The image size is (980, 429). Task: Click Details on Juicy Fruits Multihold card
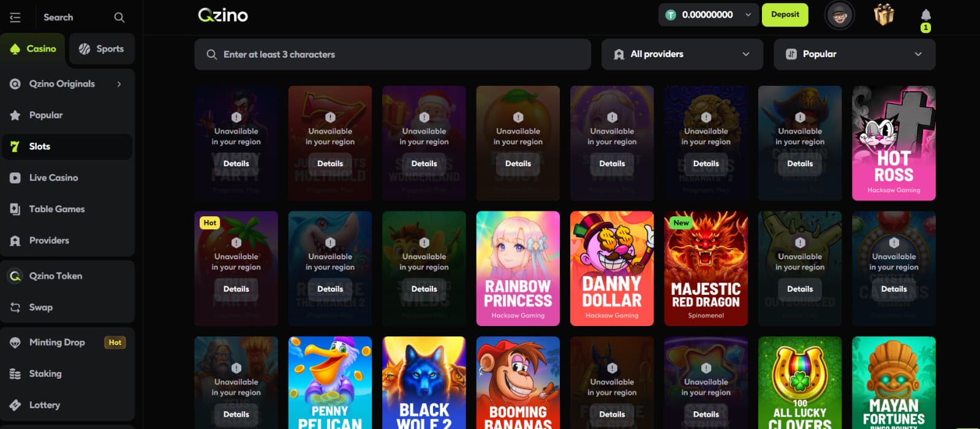[330, 164]
